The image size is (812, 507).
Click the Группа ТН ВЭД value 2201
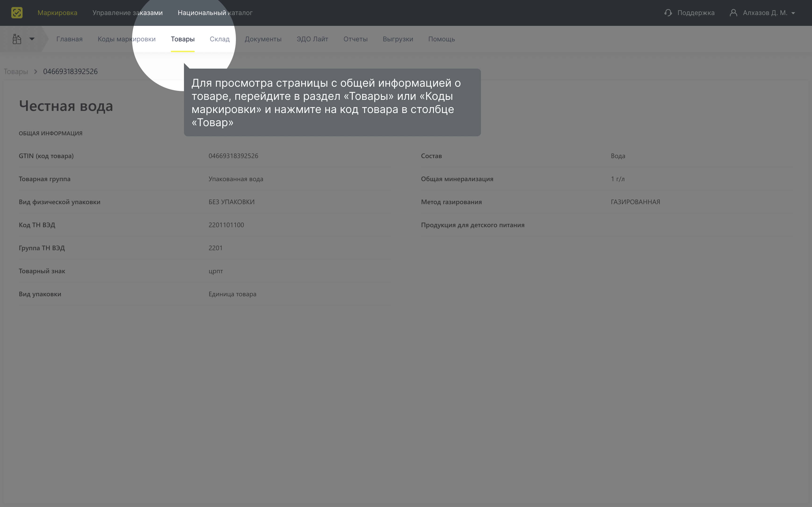pos(215,248)
